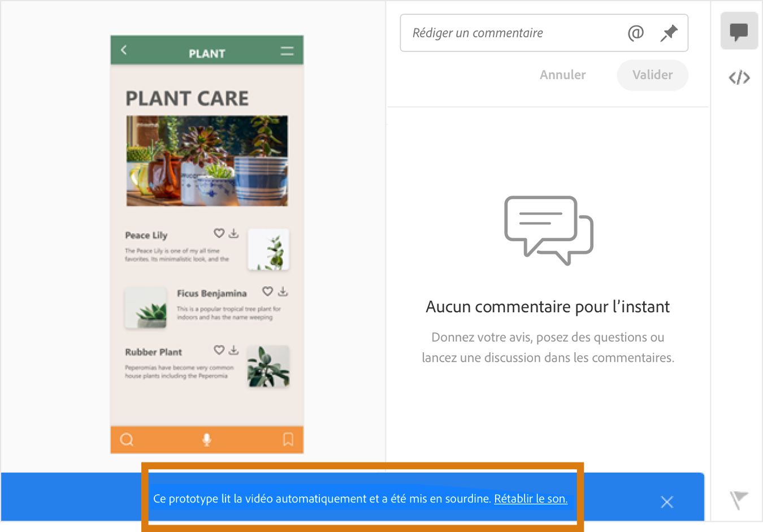Click the bookmark icon in the prototype footer
Viewport: 763px width, 532px height.
tap(288, 439)
